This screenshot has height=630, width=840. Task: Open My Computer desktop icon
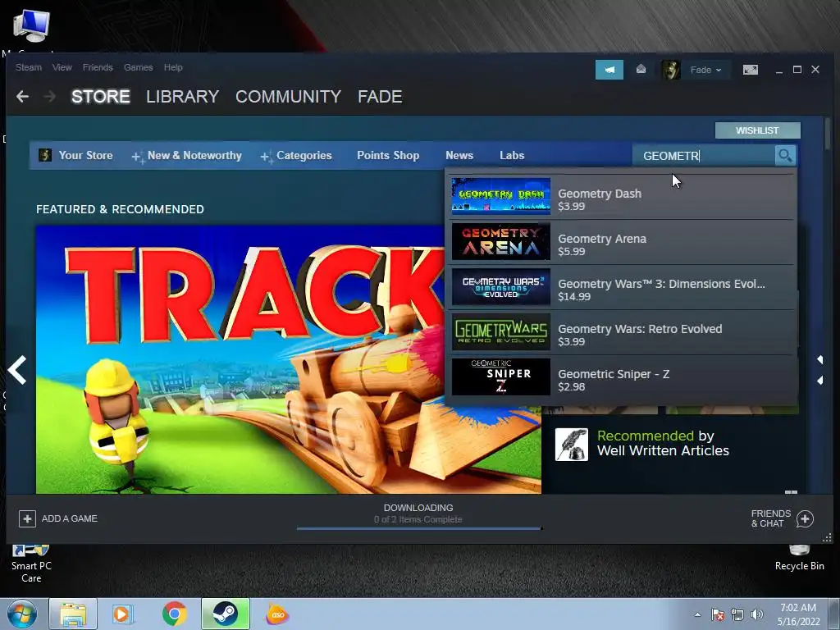[30, 27]
